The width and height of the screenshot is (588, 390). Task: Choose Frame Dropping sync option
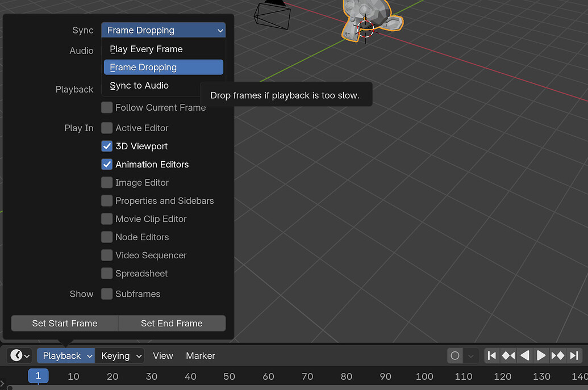click(164, 67)
